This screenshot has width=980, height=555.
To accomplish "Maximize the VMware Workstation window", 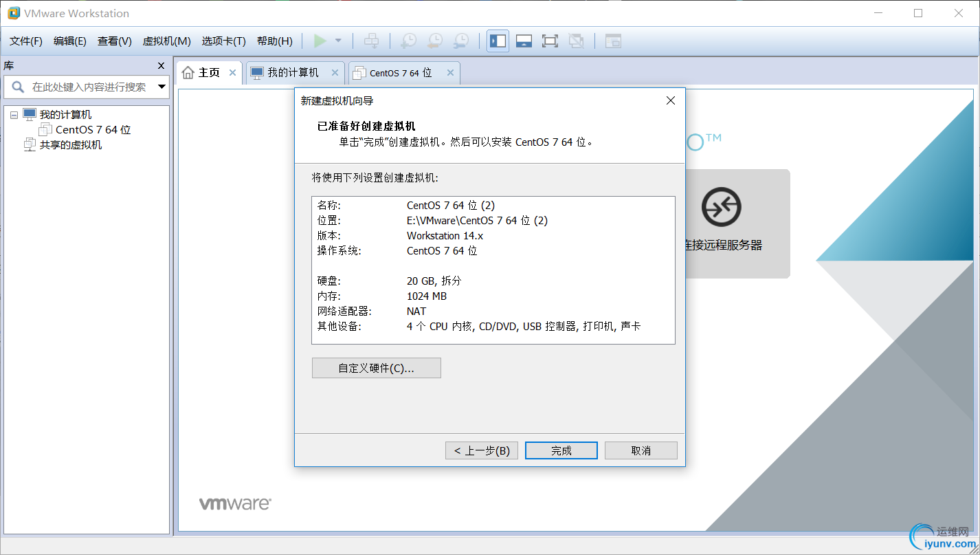I will pos(918,13).
